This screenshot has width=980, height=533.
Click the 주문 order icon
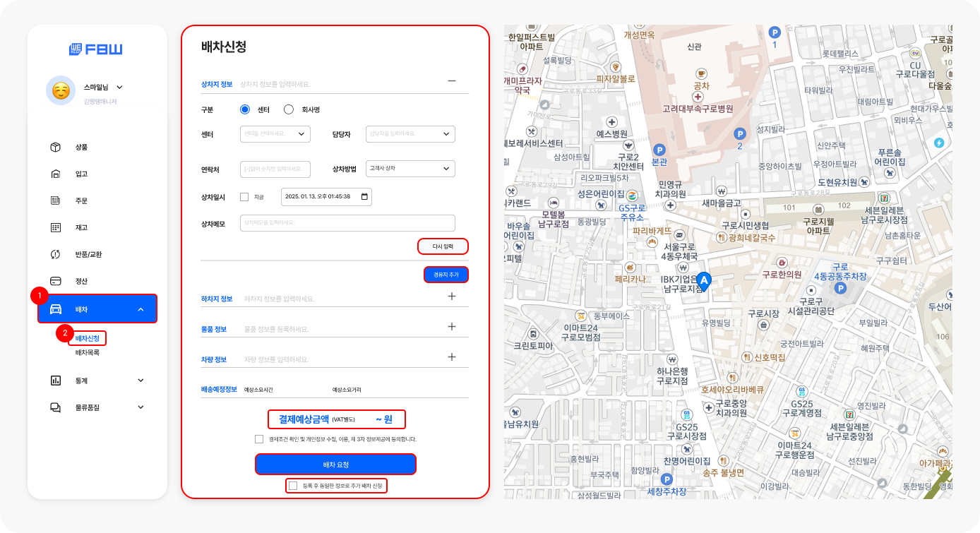55,200
